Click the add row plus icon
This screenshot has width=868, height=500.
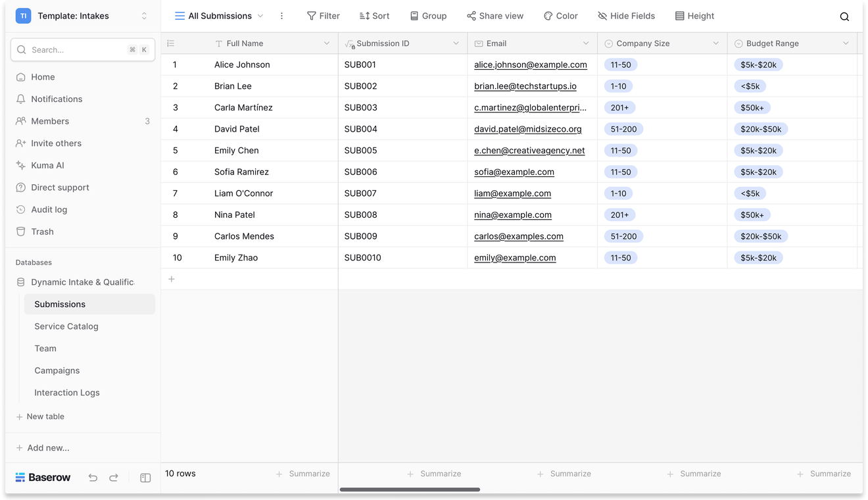click(x=172, y=279)
